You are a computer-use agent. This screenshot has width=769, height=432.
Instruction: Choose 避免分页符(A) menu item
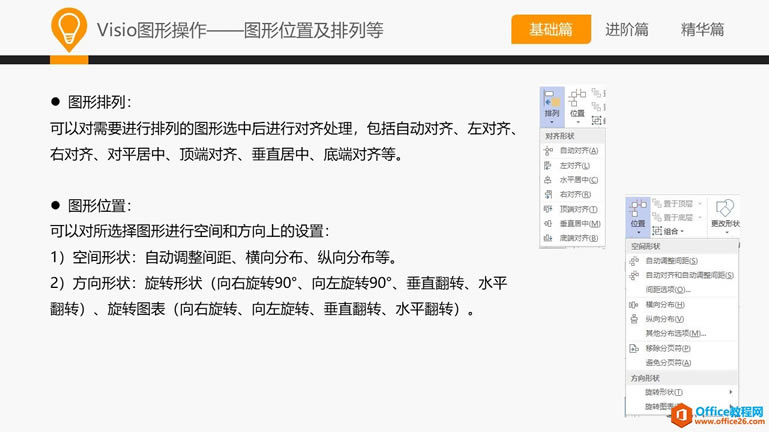[682, 363]
